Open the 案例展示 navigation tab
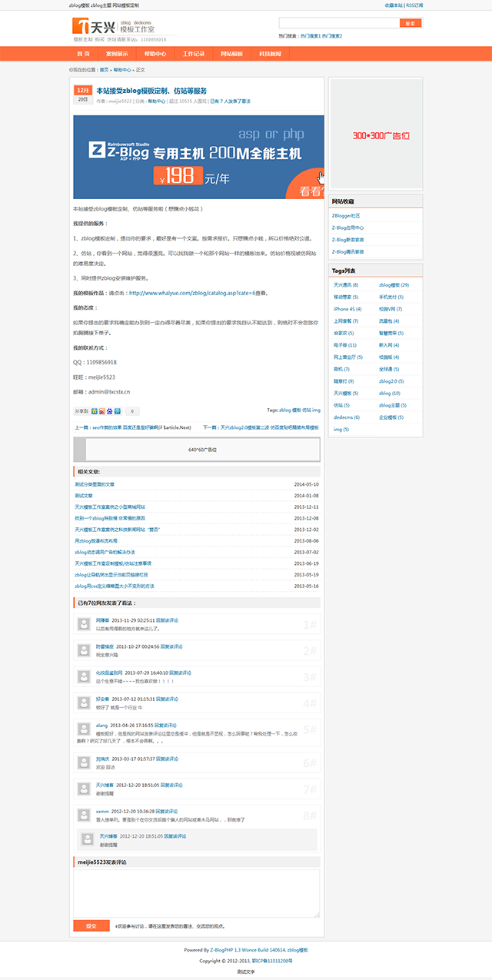This screenshot has height=980, width=492. click(117, 54)
